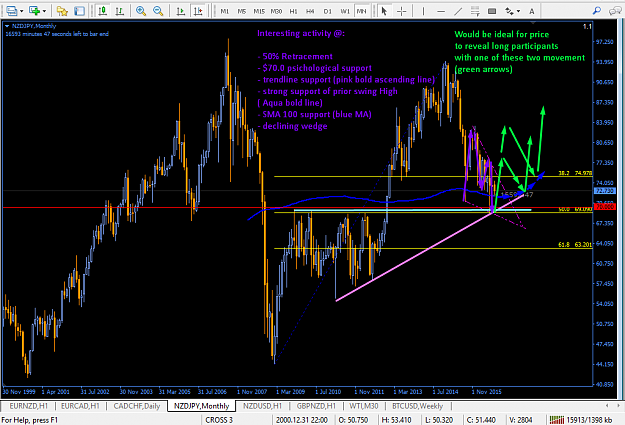Select the M1 timeframe
625x425 pixels.
click(x=225, y=11)
